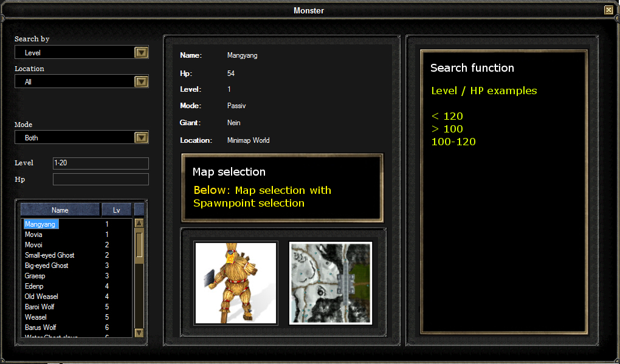
Task: Sort by the Name column header
Action: [60, 209]
